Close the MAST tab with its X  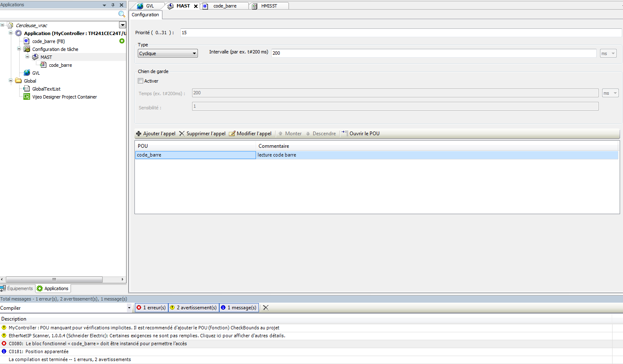click(x=196, y=6)
